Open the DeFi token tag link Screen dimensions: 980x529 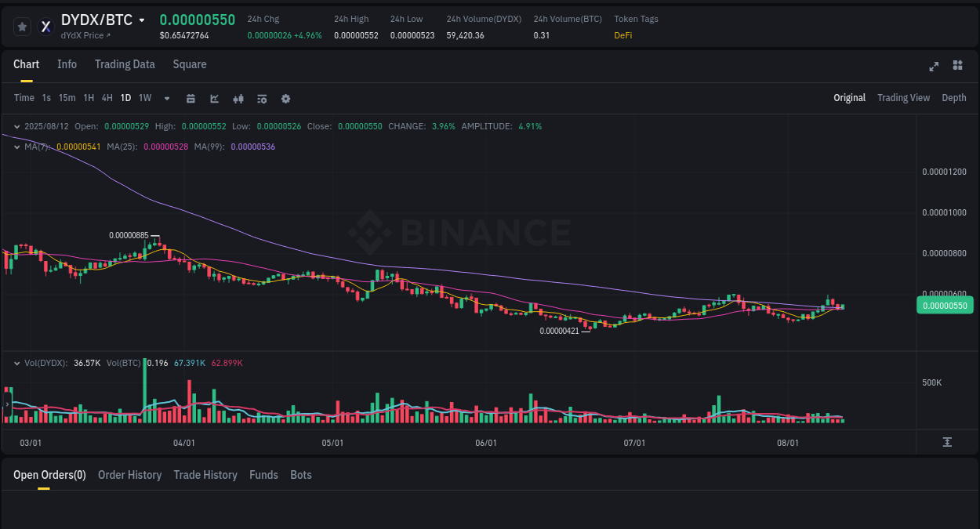(x=622, y=35)
